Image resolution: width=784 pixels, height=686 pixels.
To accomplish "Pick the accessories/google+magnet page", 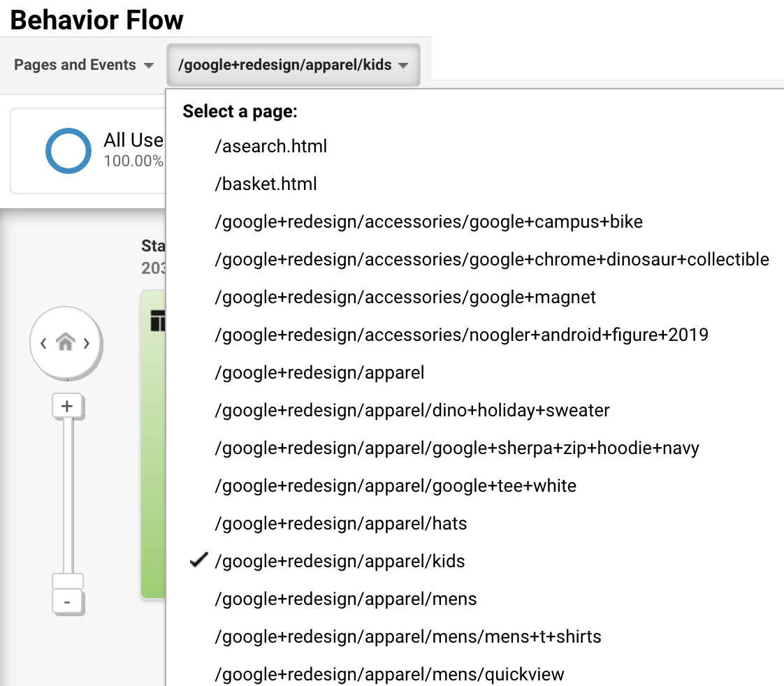I will tap(405, 298).
